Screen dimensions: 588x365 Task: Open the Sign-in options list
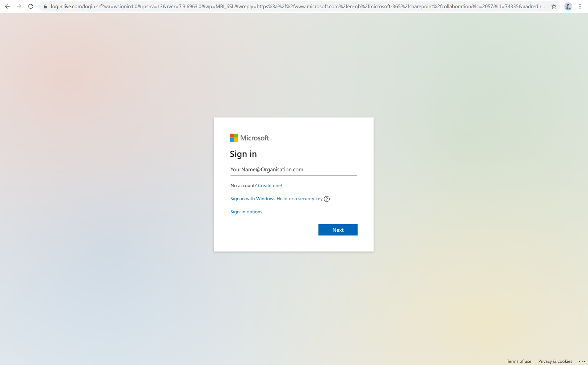[246, 211]
